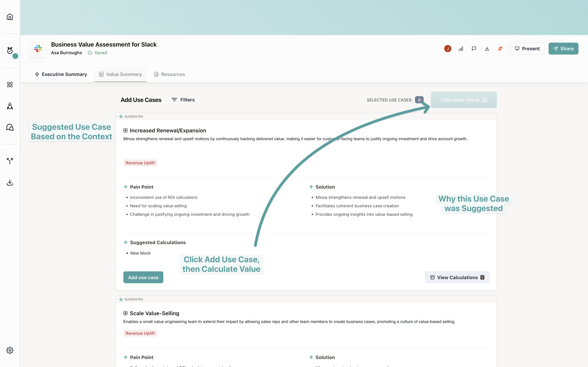Open the comments speech bubble icon
The height and width of the screenshot is (367, 588).
click(x=474, y=49)
